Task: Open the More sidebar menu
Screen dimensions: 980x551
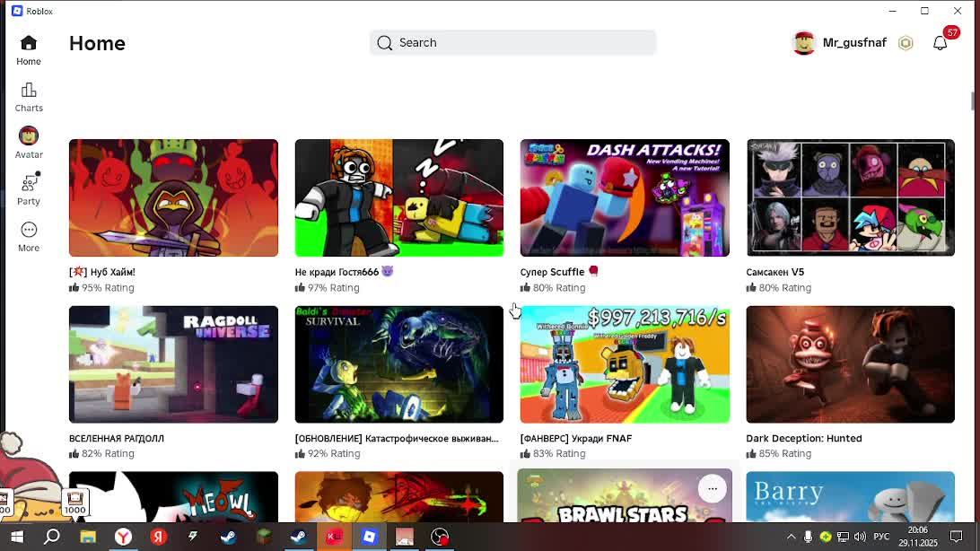Action: [29, 230]
